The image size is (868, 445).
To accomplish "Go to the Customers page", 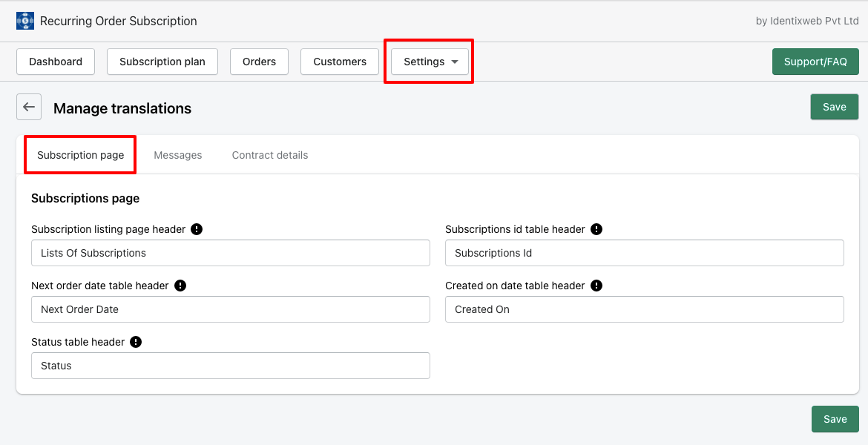I will coord(340,62).
